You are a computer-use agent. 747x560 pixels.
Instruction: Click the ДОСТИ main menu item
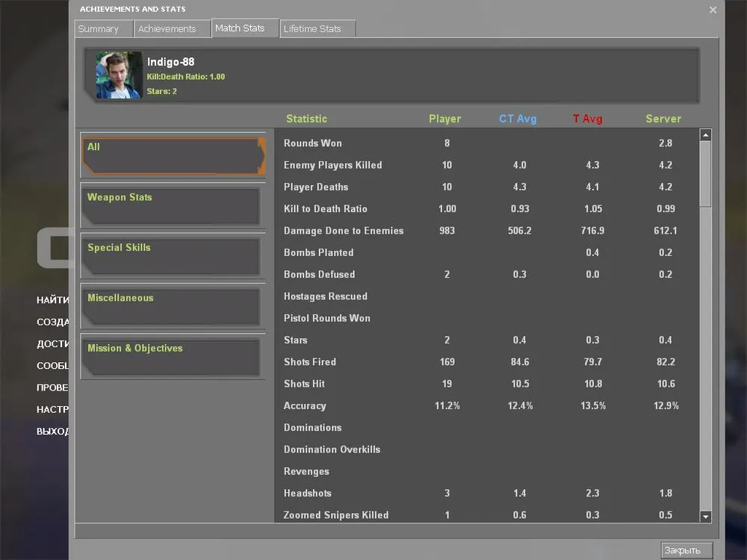click(52, 343)
